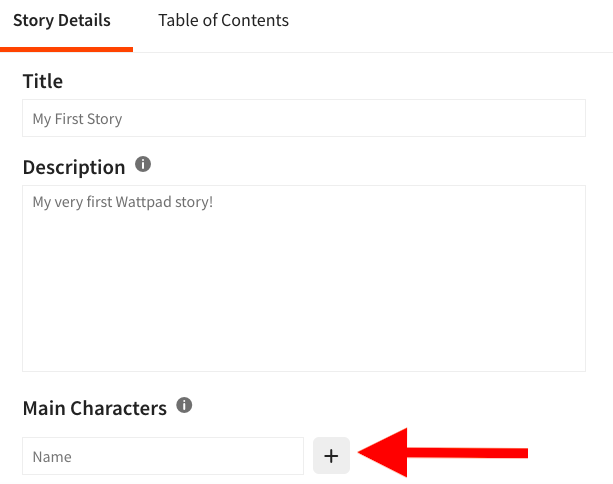The image size is (613, 484).
Task: Focus the Description text area
Action: (x=304, y=278)
